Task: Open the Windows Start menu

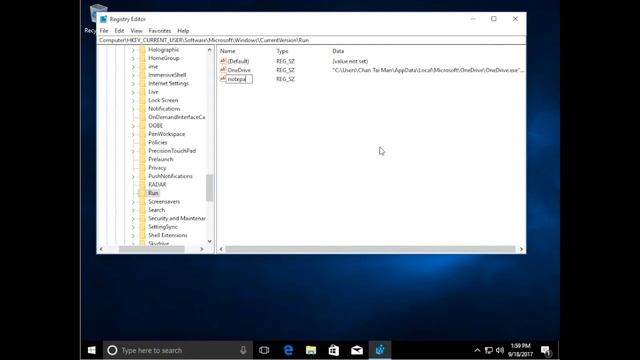Action: 91,350
